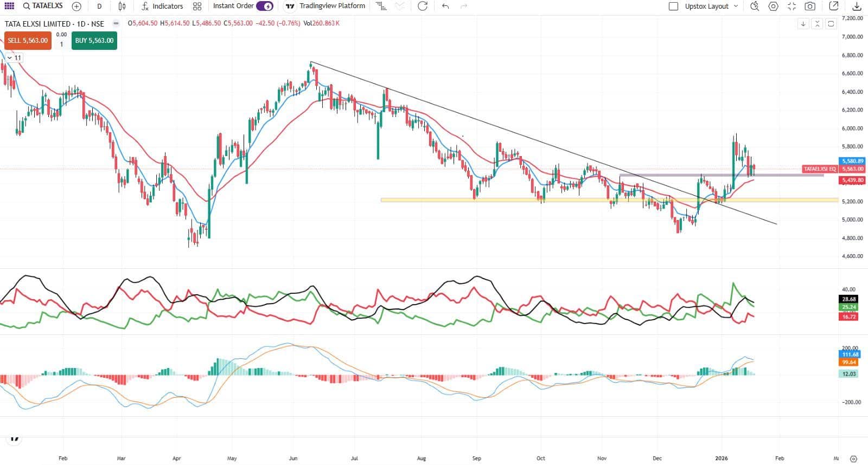Open the layout setup square icon
Image resolution: width=868 pixels, height=465 pixels.
click(x=674, y=7)
